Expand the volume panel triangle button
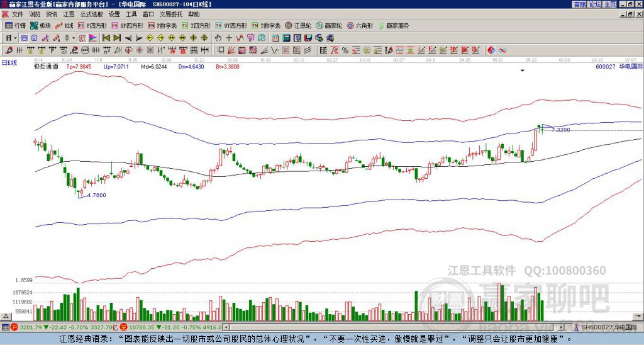This screenshot has width=644, height=345. pos(6,316)
